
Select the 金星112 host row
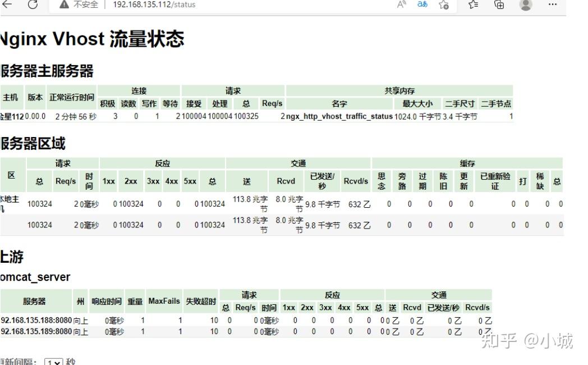[x=11, y=116]
